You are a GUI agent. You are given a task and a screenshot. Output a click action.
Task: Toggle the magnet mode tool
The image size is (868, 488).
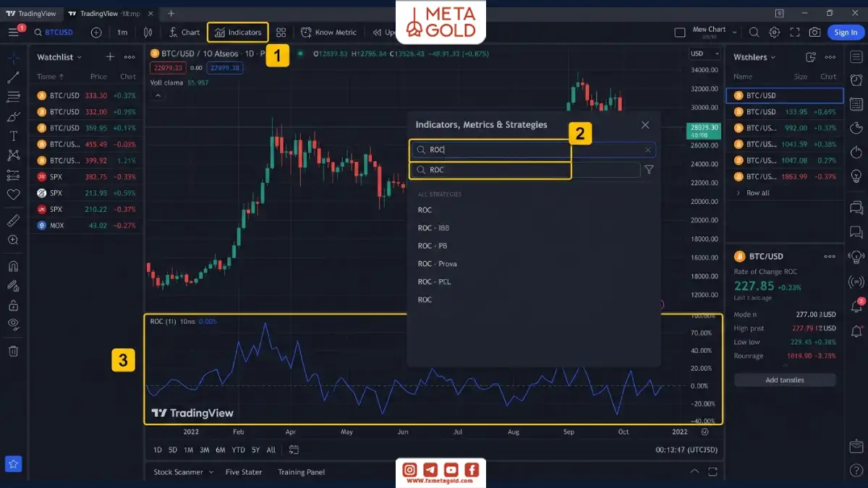tap(13, 266)
